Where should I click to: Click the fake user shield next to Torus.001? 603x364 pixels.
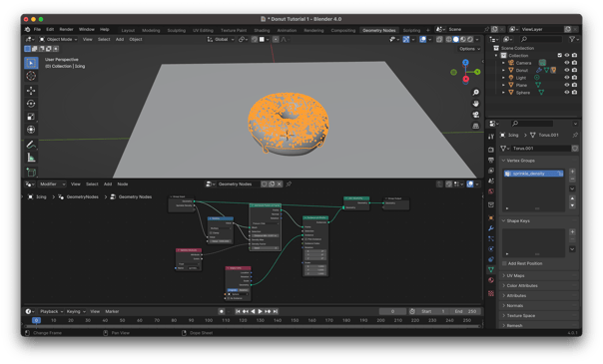click(x=575, y=149)
